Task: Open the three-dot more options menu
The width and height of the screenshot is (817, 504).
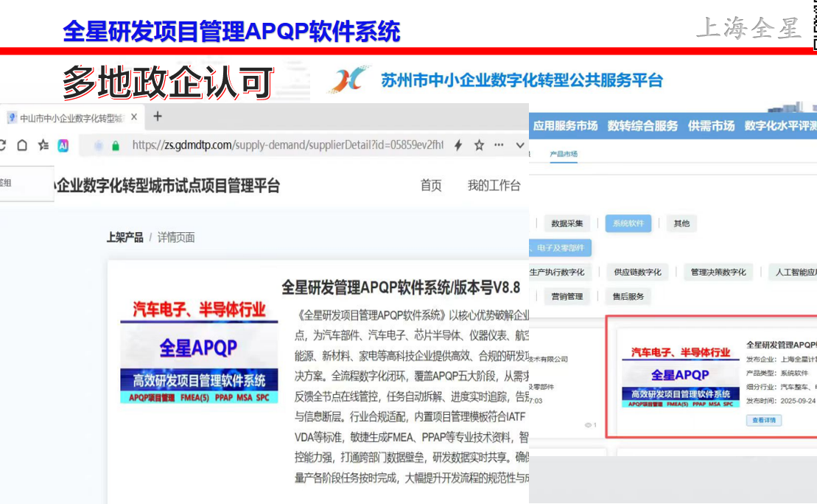Action: (499, 145)
